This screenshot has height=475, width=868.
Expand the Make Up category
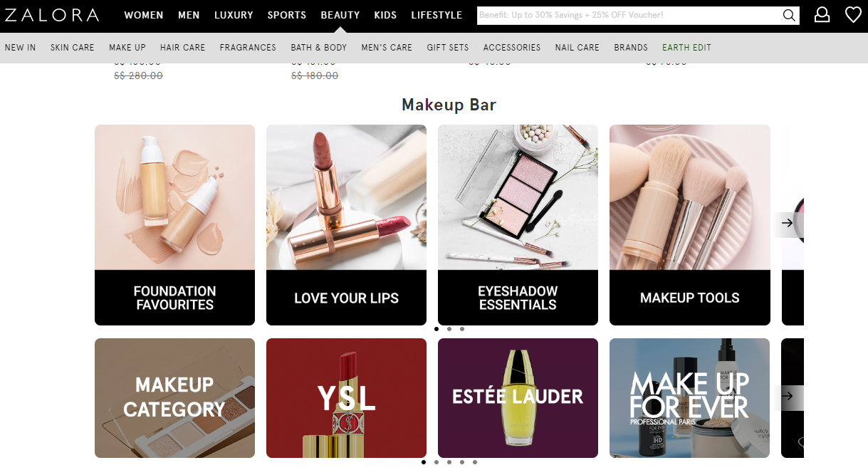tap(127, 48)
